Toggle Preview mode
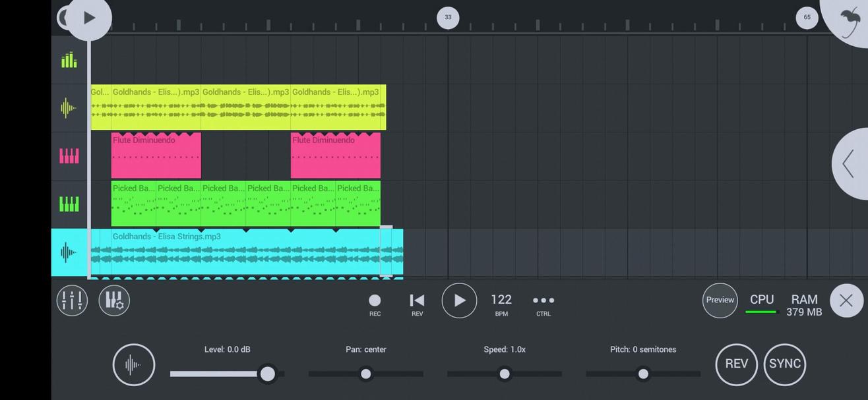 coord(720,300)
